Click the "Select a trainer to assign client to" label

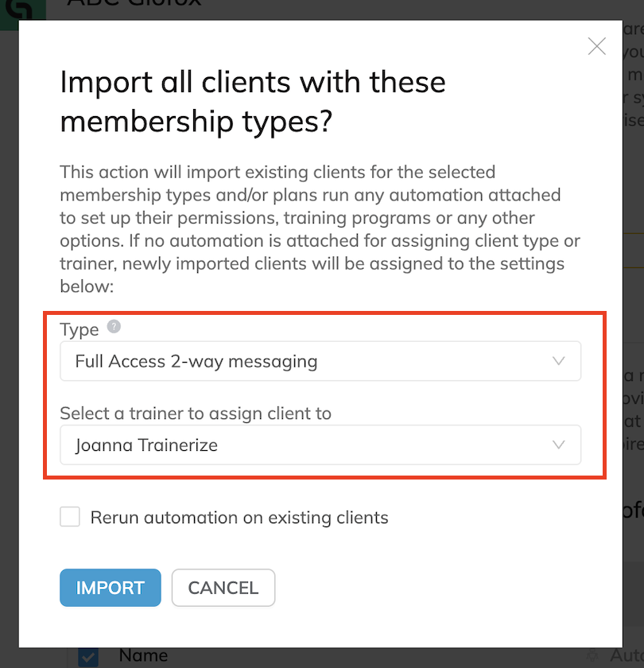196,414
